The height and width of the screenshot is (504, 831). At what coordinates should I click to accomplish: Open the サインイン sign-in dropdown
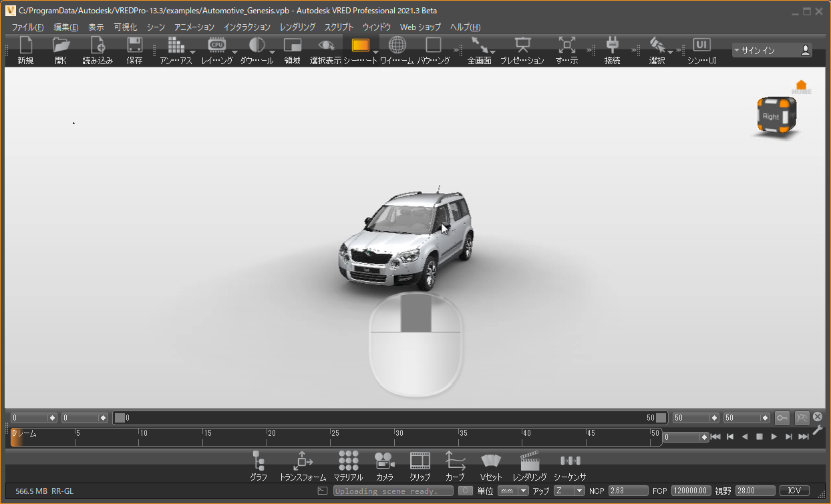tap(772, 50)
